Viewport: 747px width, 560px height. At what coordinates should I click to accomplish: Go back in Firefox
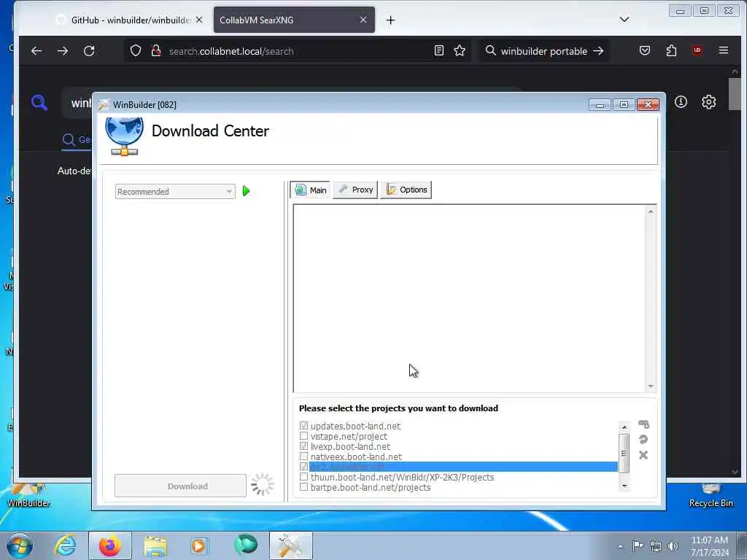click(36, 51)
